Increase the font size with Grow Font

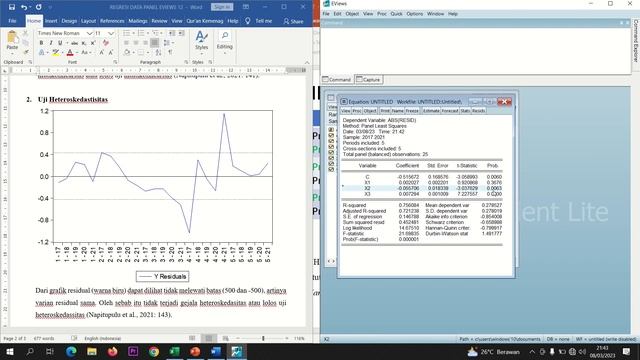[x=101, y=52]
